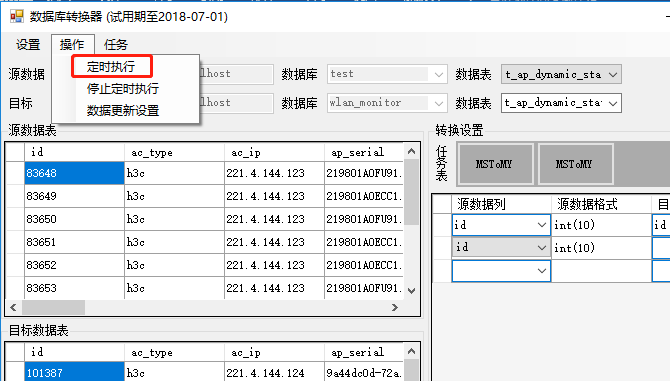Click source table scroll right arrow
This screenshot has height=381, width=670.
click(395, 307)
